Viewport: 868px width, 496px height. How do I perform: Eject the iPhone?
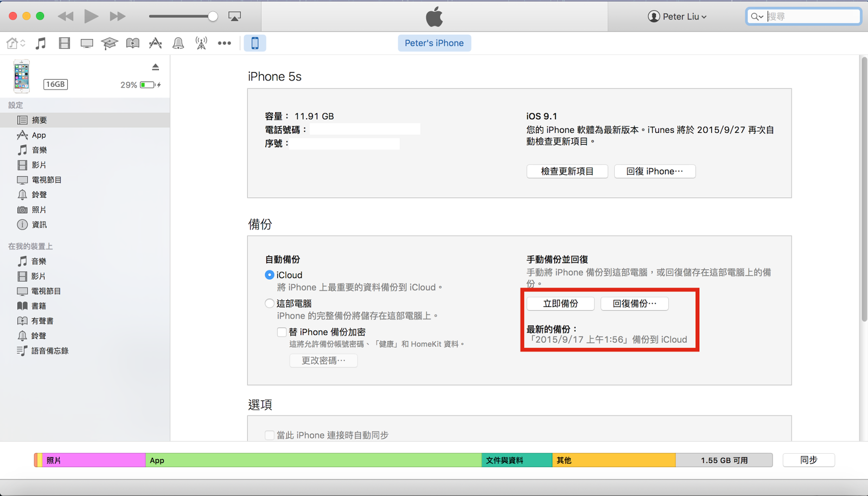click(x=156, y=67)
